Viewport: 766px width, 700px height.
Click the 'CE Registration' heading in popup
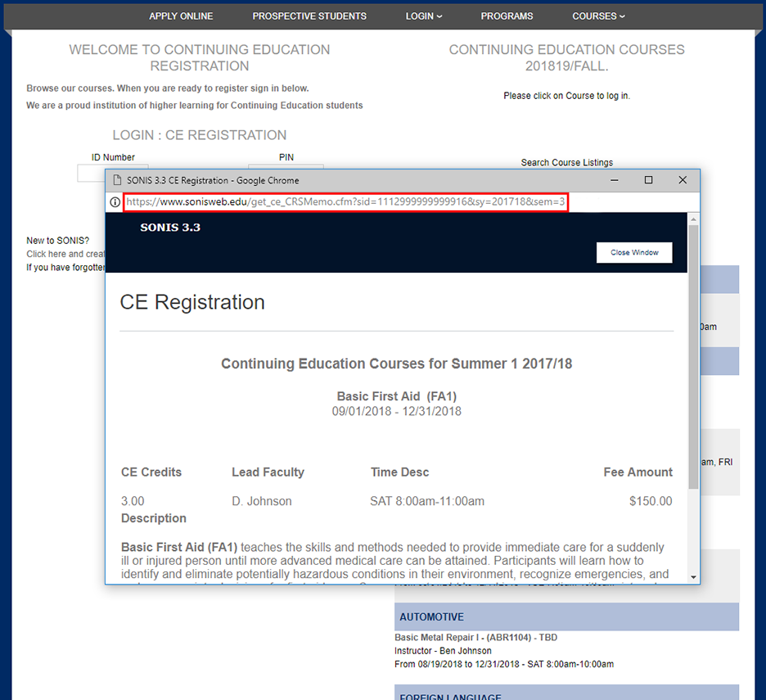point(192,302)
